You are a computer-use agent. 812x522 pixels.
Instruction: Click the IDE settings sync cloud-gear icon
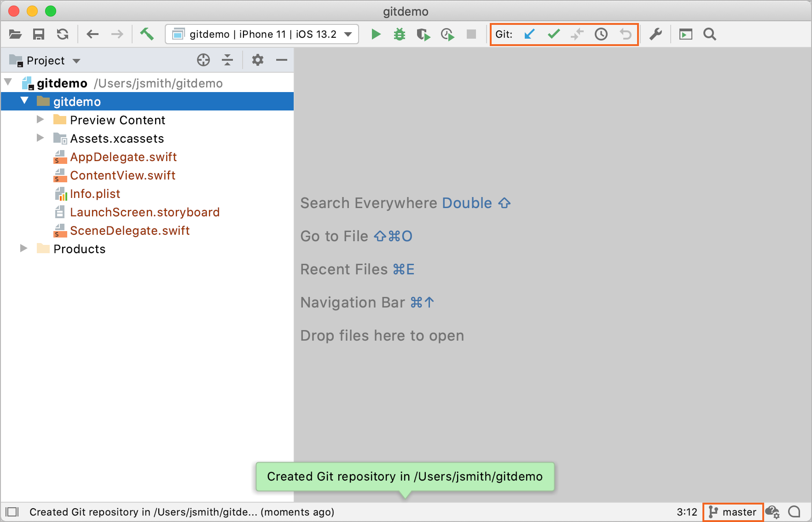pos(772,512)
